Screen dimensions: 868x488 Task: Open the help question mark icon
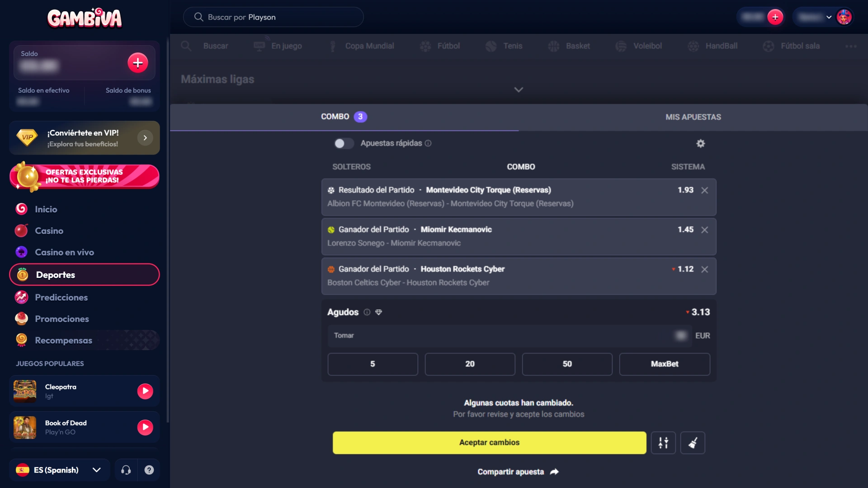[x=149, y=470]
